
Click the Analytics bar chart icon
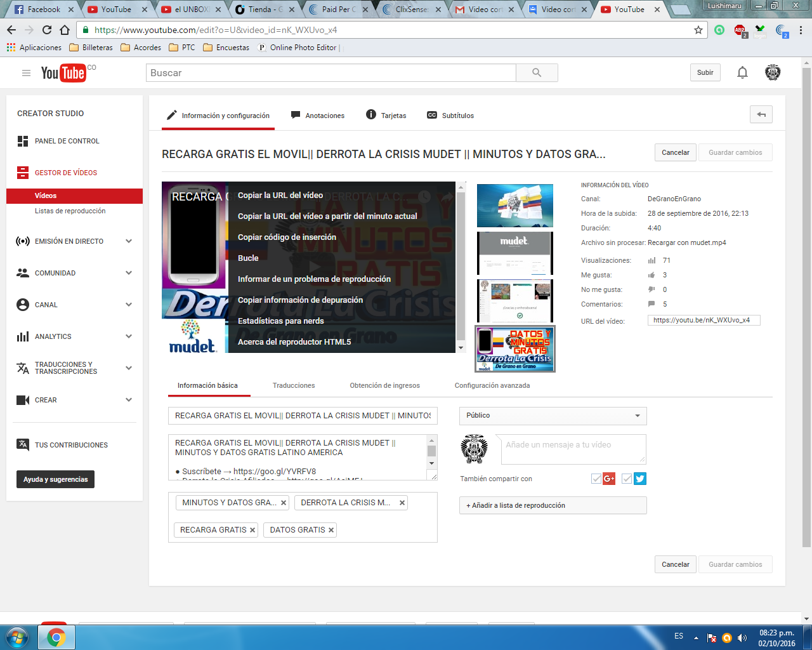click(x=23, y=336)
